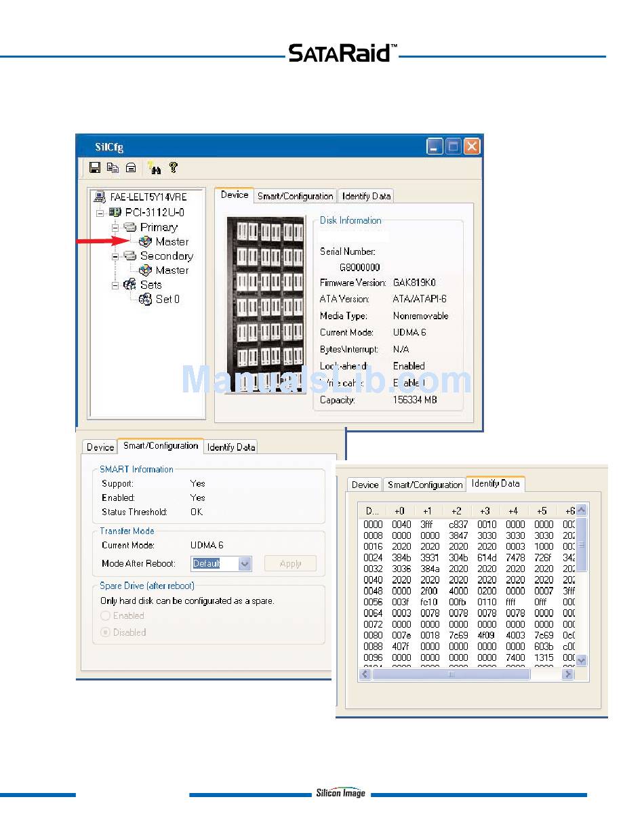The image size is (644, 833).
Task: Click the hard disk rack thumbnail image
Action: [266, 305]
